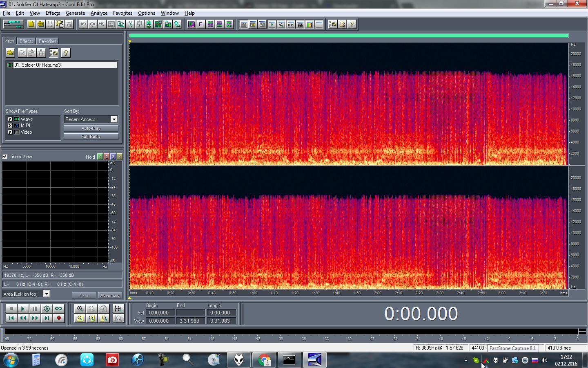Click the Go to Beginning transport button
Viewport: 588px width, 368px height.
tap(11, 318)
